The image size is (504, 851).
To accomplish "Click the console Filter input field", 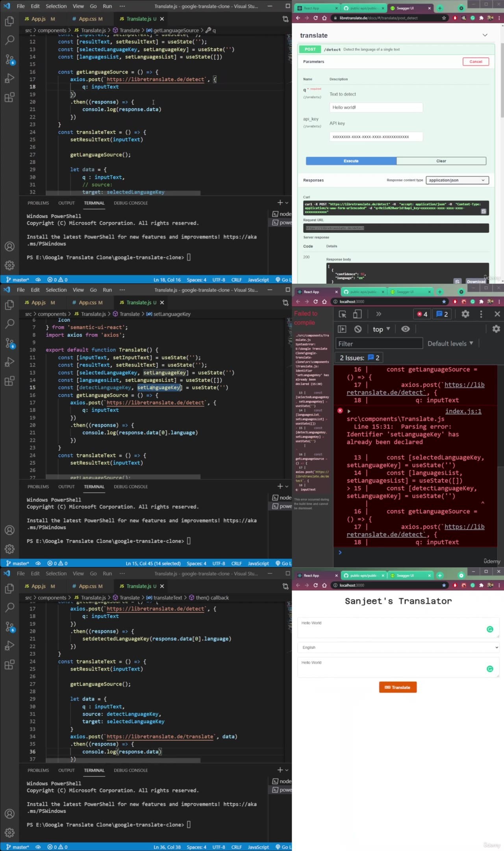I will 379,344.
